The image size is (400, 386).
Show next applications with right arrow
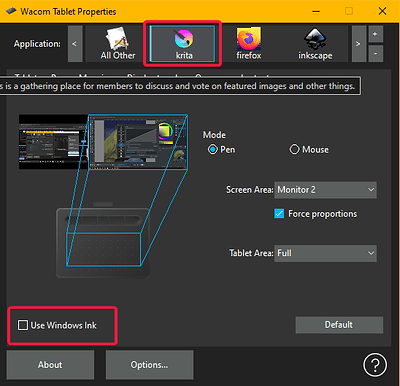[358, 44]
